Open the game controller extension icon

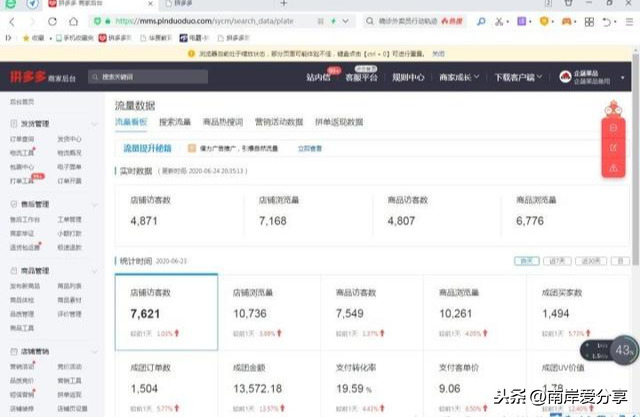[567, 21]
